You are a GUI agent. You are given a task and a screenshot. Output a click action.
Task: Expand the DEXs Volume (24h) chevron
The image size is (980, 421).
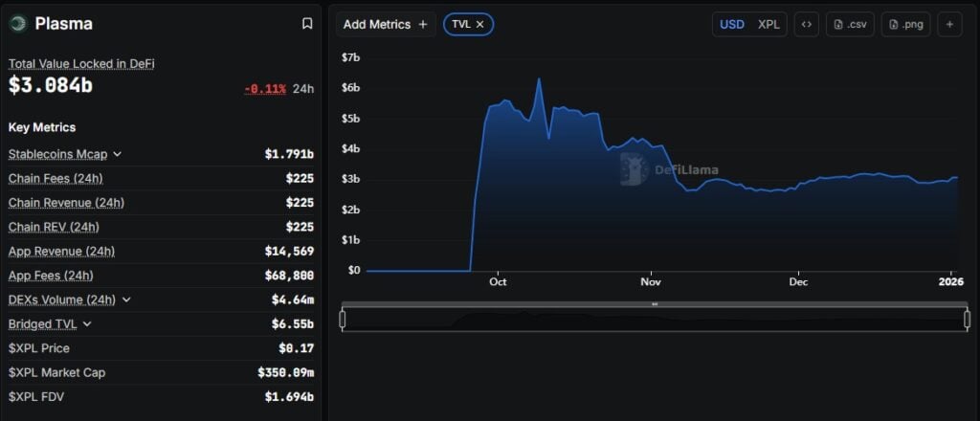coord(126,299)
